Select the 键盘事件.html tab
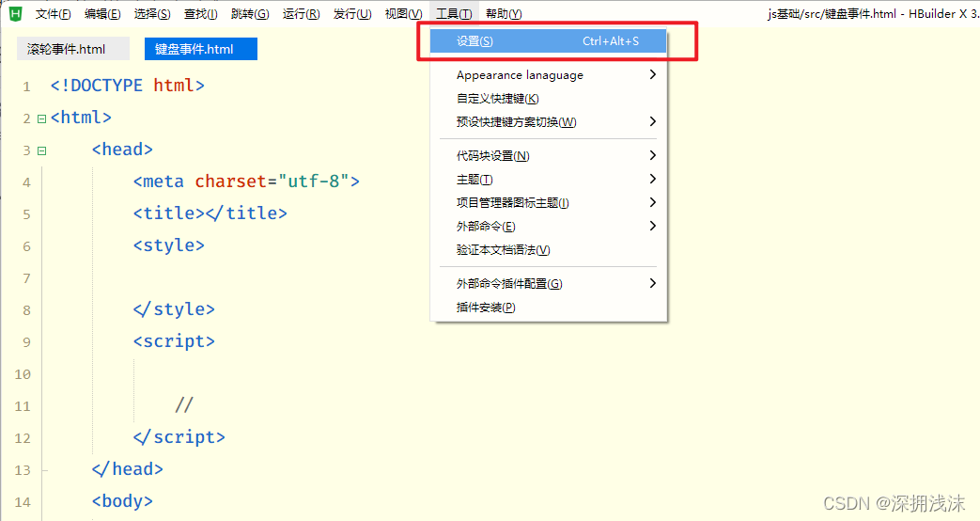This screenshot has width=980, height=521. (x=201, y=49)
